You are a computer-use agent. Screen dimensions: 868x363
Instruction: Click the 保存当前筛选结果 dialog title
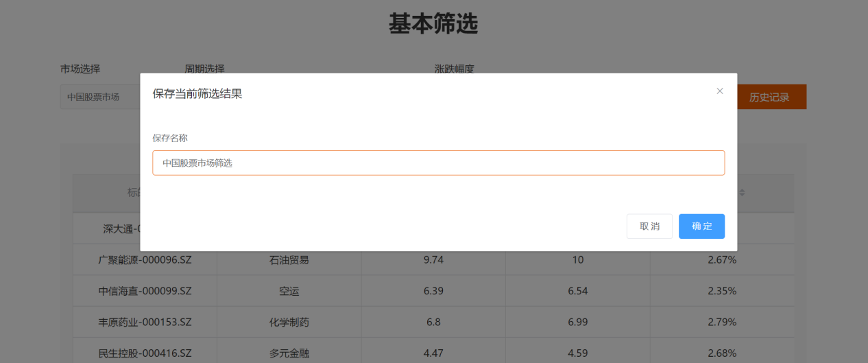pos(197,94)
